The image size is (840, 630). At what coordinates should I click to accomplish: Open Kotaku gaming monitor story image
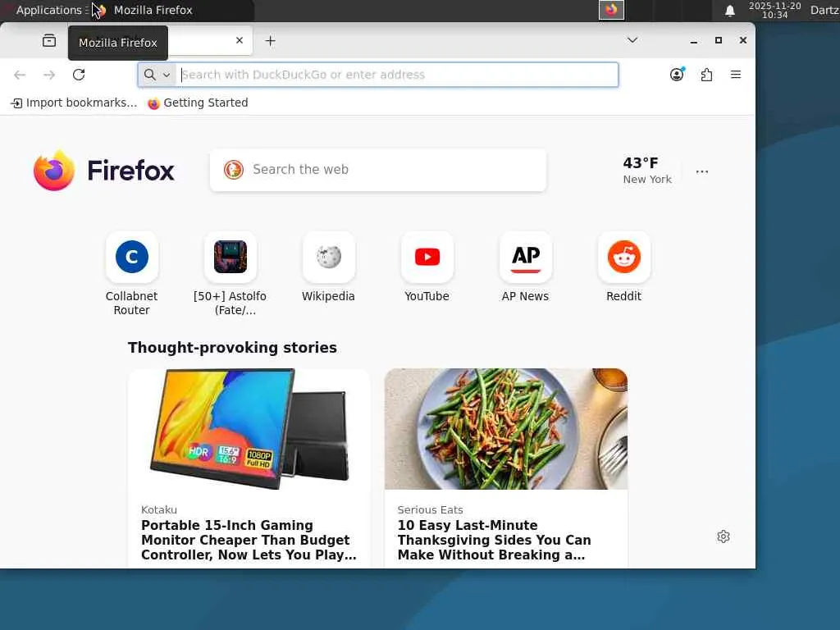249,428
